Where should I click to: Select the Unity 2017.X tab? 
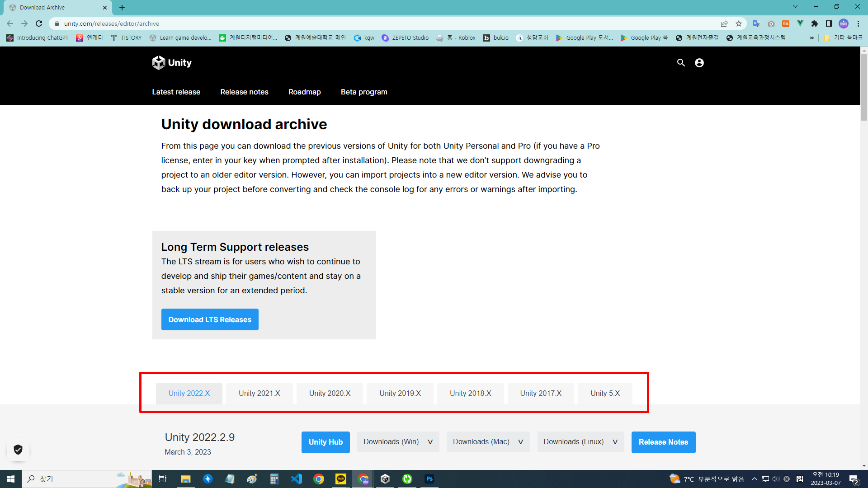coord(541,393)
